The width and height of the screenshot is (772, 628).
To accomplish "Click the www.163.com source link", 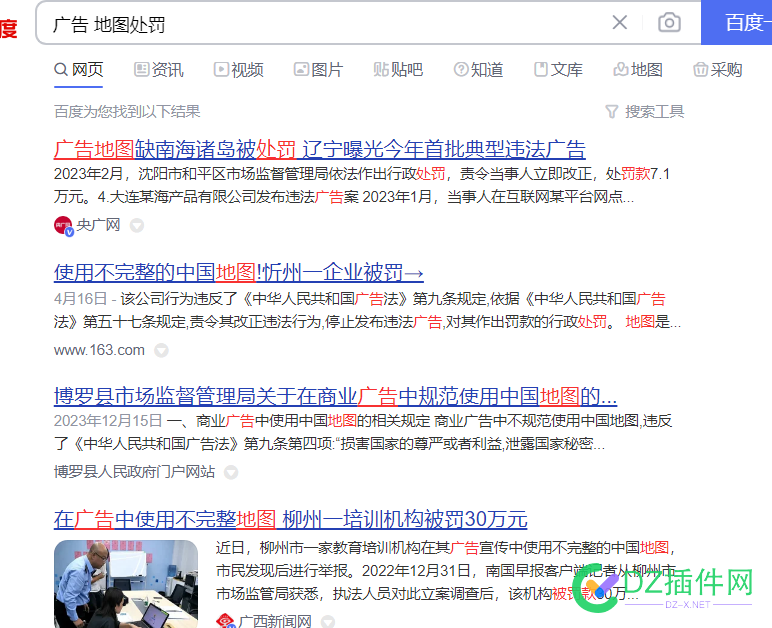I will [99, 350].
